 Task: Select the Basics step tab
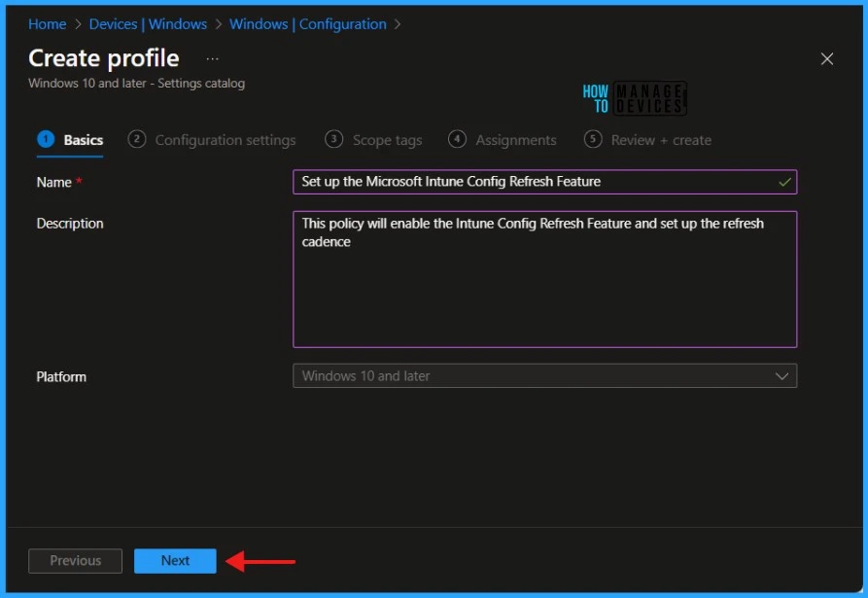70,140
